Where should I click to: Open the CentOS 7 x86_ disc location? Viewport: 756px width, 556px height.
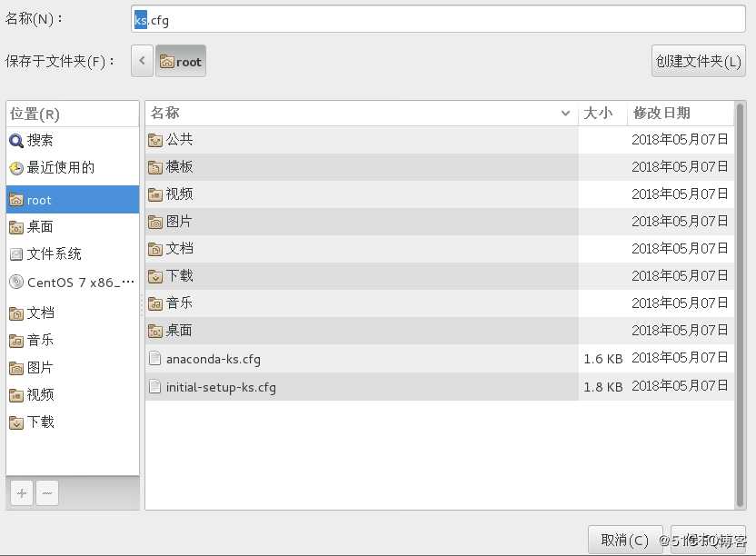(x=73, y=283)
